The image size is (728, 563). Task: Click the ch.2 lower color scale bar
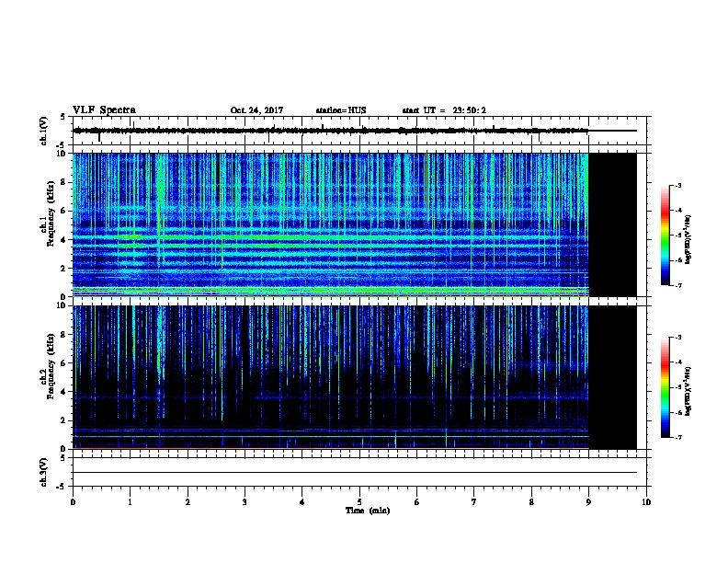665,387
